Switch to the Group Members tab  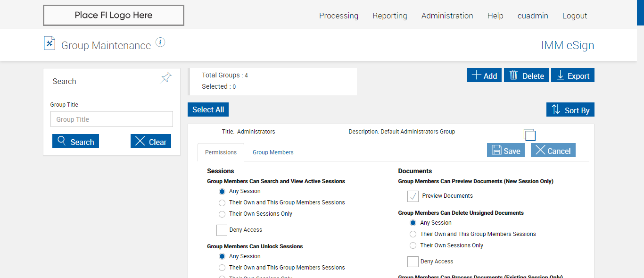(x=273, y=152)
